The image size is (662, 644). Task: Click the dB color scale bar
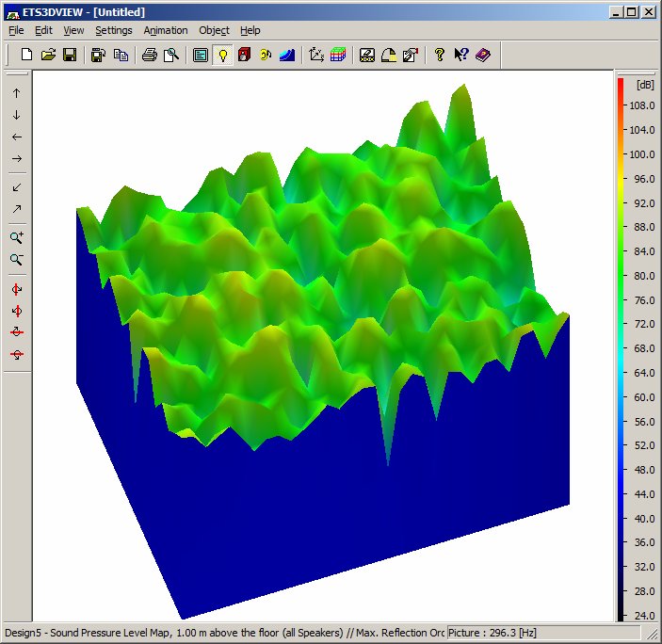point(621,349)
